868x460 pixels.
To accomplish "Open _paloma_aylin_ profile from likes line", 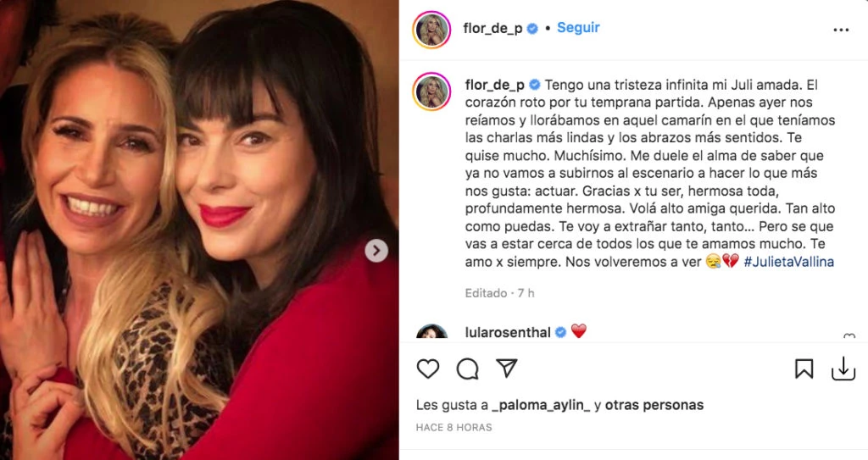I will [541, 405].
